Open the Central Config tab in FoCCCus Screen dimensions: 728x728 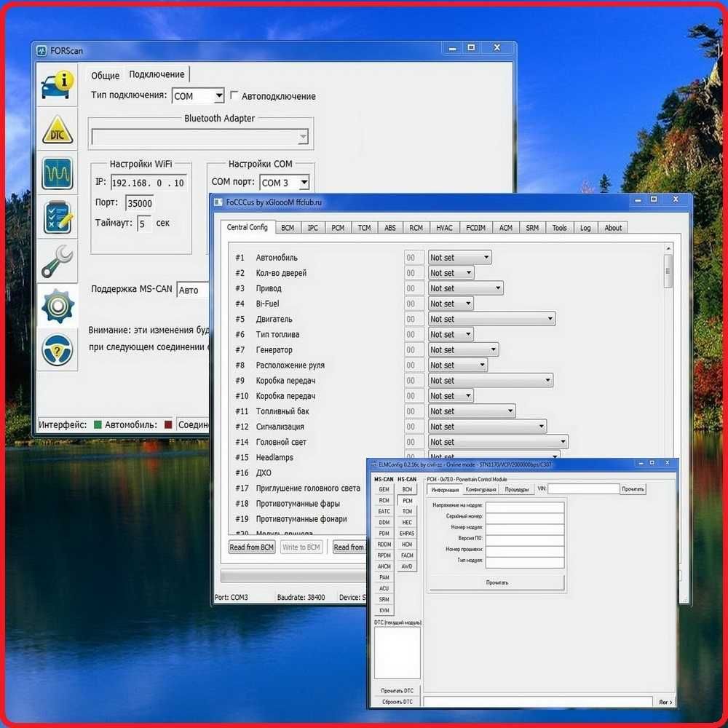coord(248,227)
